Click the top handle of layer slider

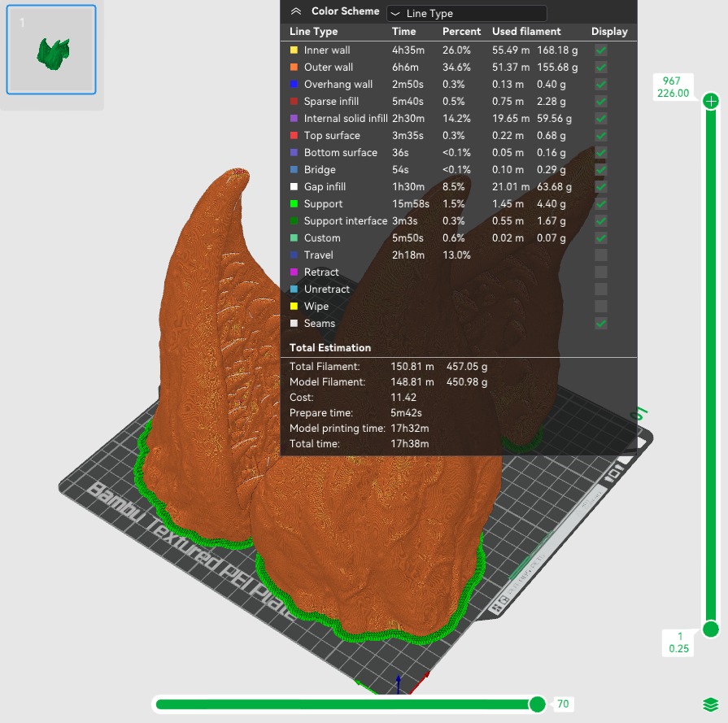click(711, 101)
